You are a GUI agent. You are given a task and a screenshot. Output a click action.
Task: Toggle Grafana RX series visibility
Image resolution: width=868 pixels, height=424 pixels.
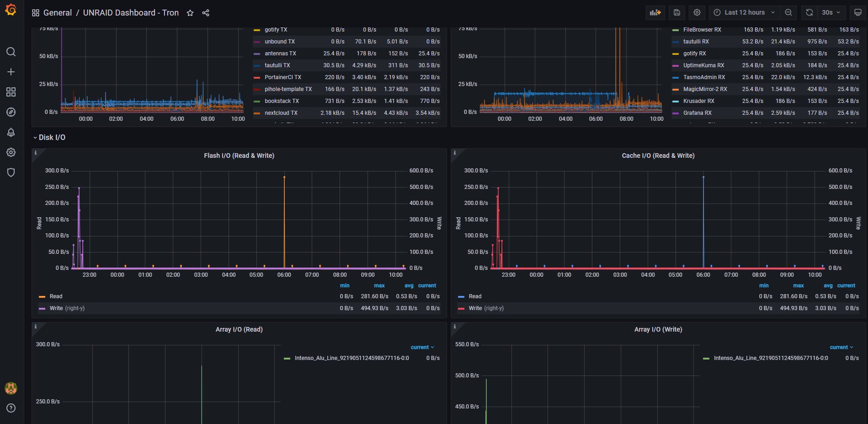(698, 113)
